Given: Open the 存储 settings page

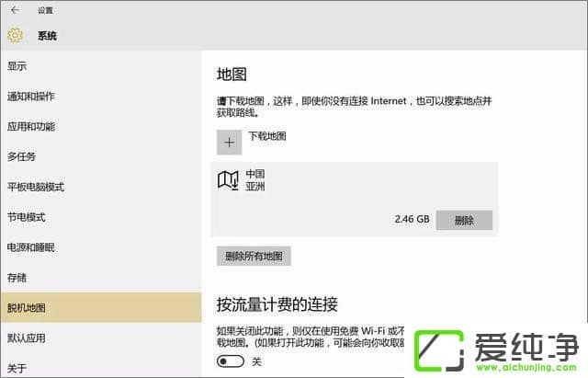Looking at the screenshot, I should pos(101,278).
